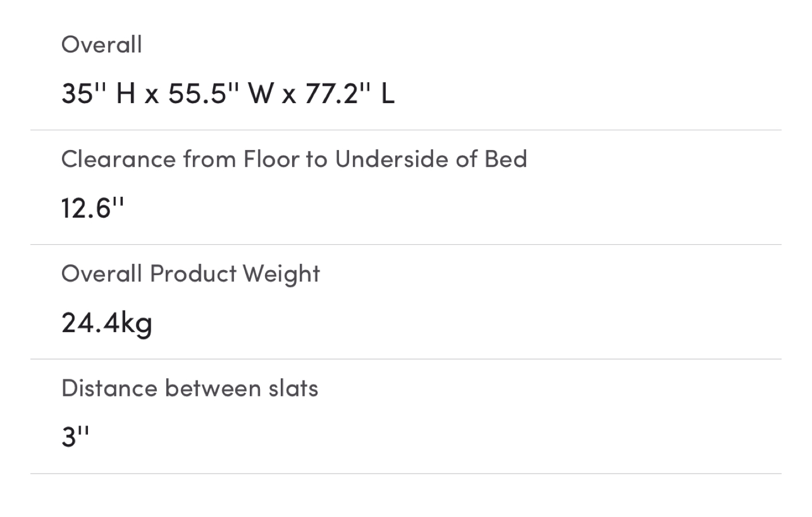This screenshot has width=812, height=517.
Task: Click the 24.4kg weight value
Action: click(x=107, y=323)
